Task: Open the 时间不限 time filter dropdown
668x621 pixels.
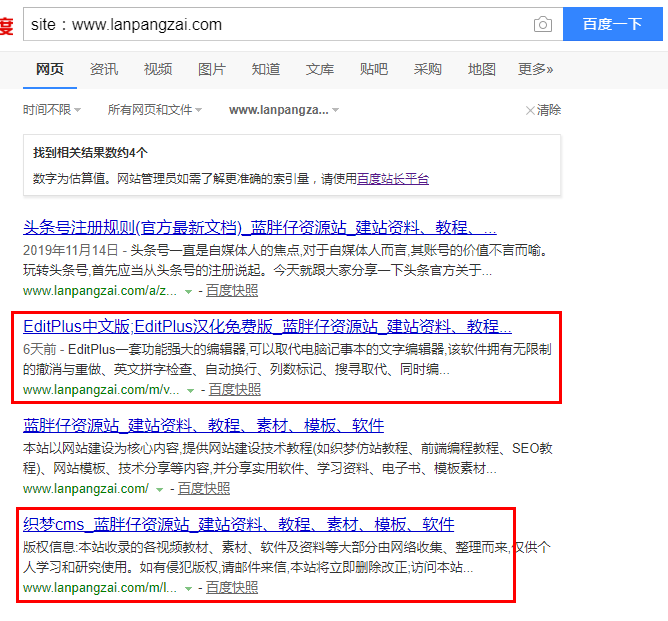Action: point(52,110)
